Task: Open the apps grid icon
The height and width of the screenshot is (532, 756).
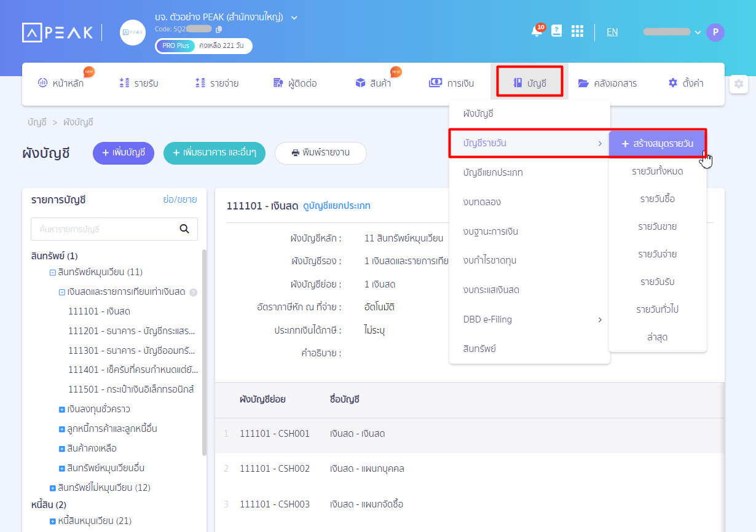Action: 577,31
